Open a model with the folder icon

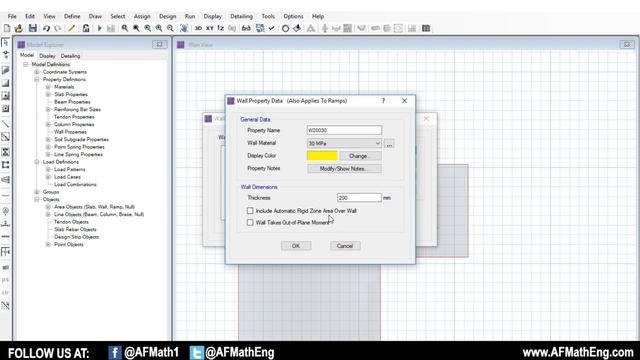click(19, 28)
